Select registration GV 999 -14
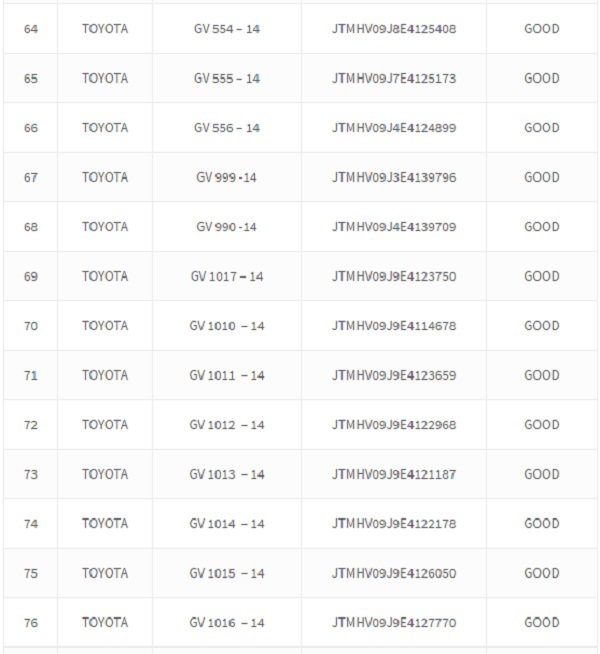 tap(226, 178)
